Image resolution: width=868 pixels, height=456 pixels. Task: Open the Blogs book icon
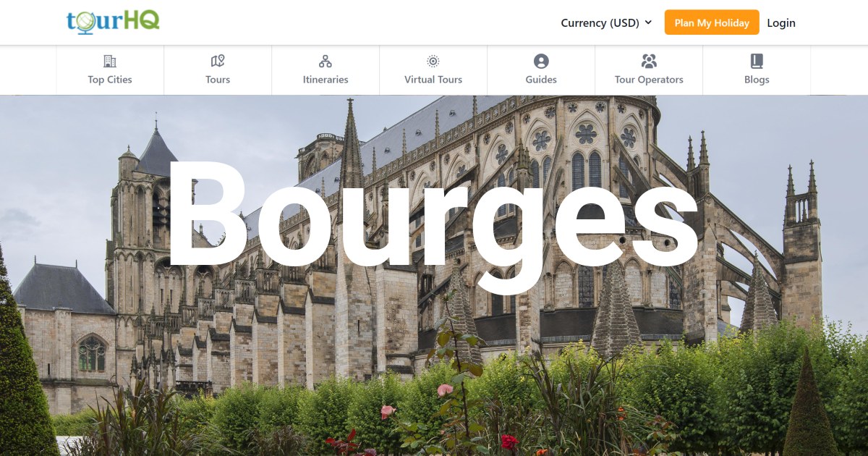pyautogui.click(x=756, y=61)
